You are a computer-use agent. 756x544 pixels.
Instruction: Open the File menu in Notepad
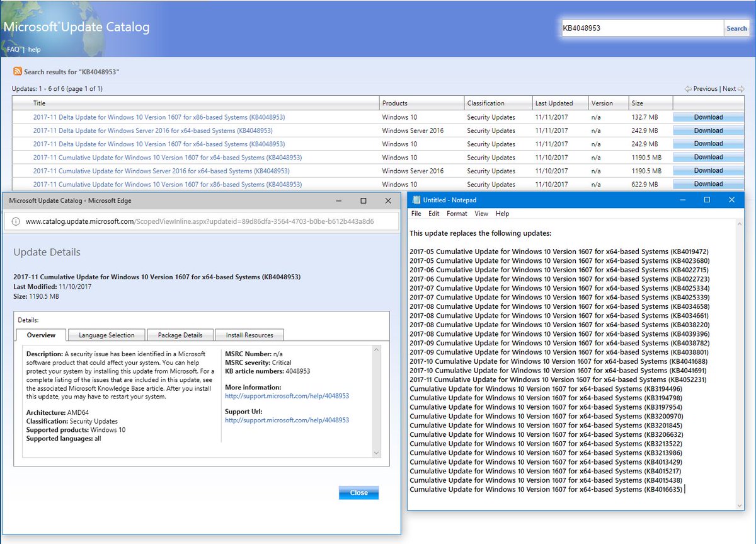[415, 214]
